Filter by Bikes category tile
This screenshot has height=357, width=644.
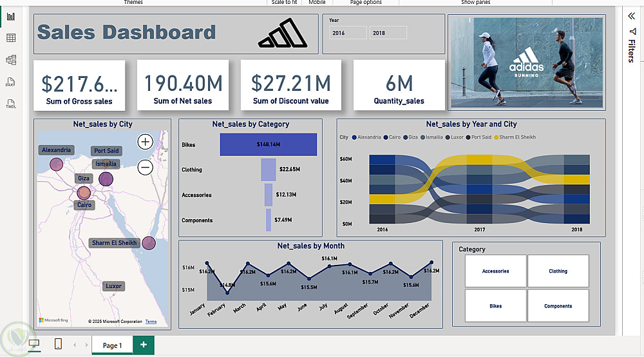[x=495, y=305]
